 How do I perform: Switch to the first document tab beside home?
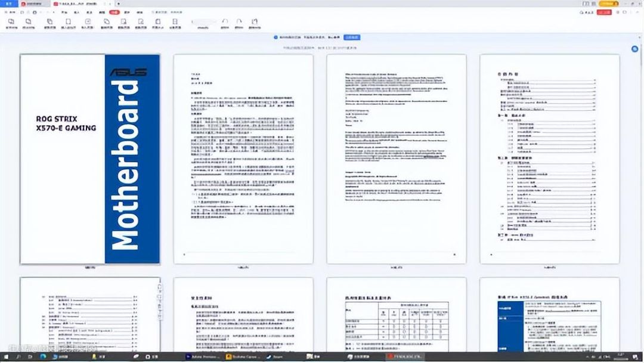[x=35, y=4]
